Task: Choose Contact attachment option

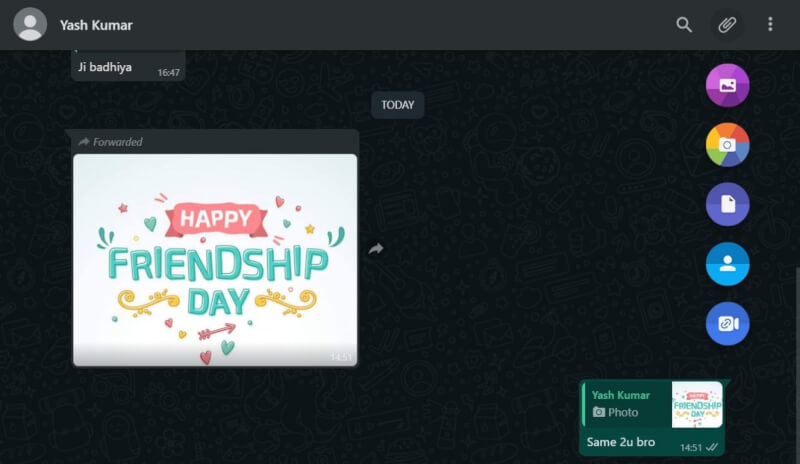Action: tap(728, 264)
